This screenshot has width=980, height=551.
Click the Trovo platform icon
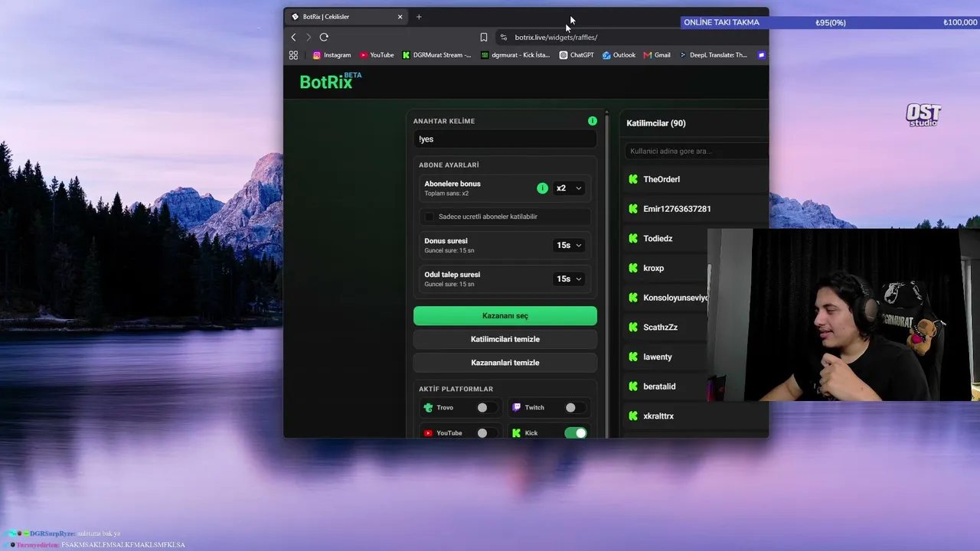(428, 408)
